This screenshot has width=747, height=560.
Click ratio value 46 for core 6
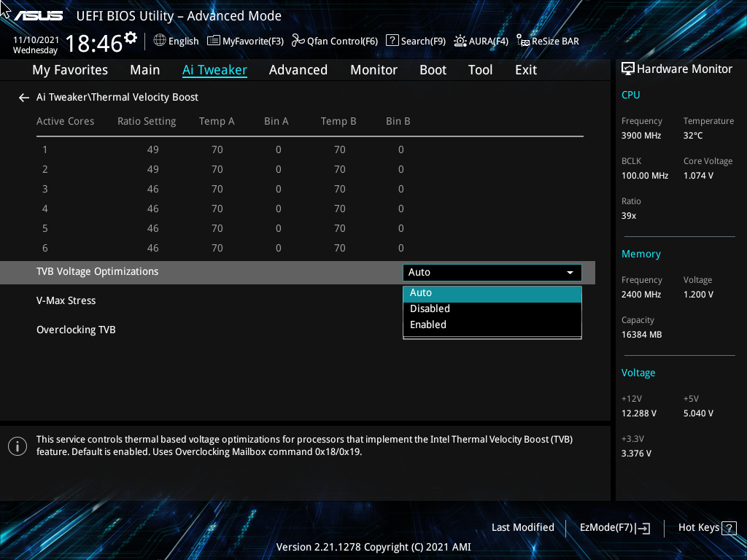click(152, 248)
